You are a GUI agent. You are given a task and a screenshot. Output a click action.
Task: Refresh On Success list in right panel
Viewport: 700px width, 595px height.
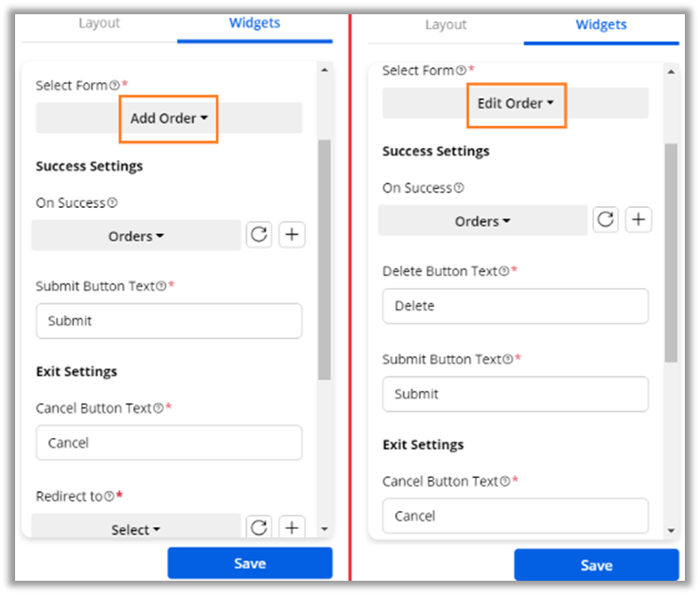[605, 219]
